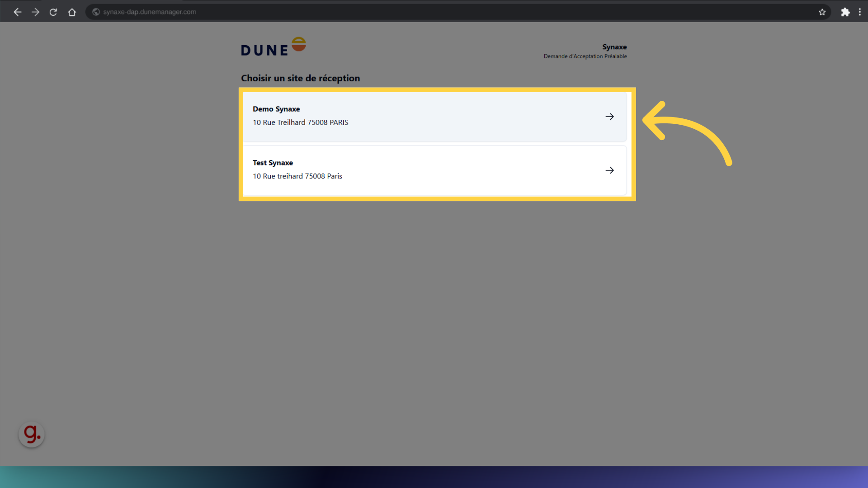This screenshot has height=488, width=868.
Task: Select the Test Synaxe reception site
Action: [434, 170]
